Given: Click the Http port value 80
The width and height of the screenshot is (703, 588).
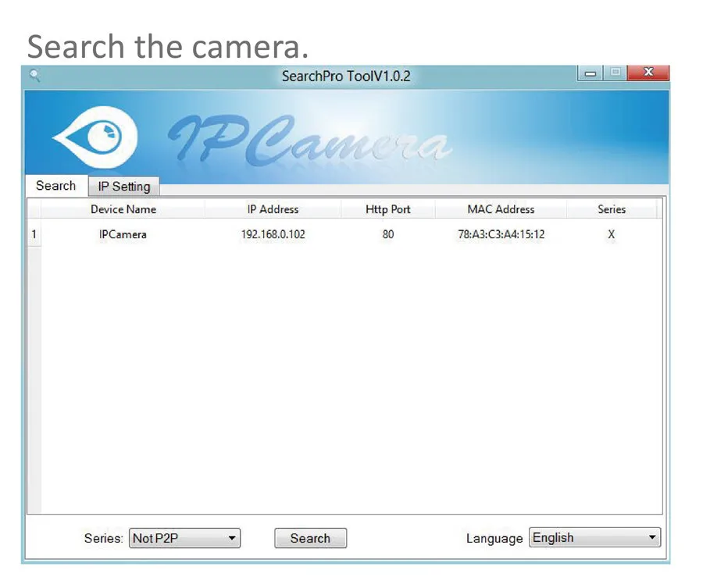Looking at the screenshot, I should 388,234.
